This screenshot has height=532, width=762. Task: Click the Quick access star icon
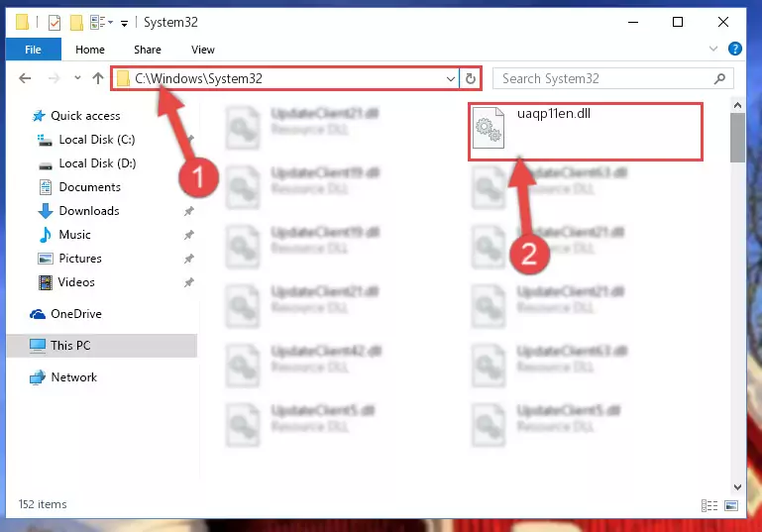pyautogui.click(x=39, y=116)
